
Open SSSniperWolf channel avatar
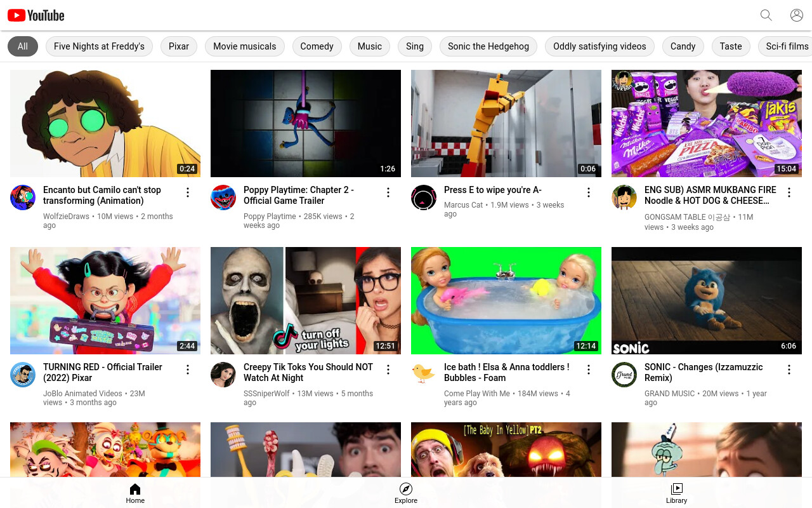coord(223,375)
